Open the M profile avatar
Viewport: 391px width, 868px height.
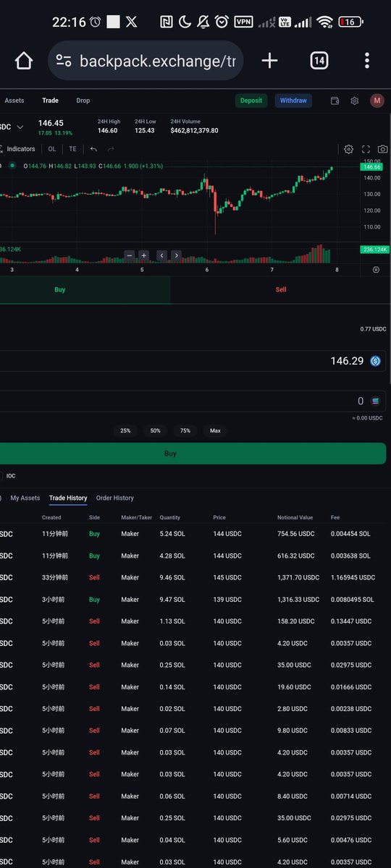377,101
